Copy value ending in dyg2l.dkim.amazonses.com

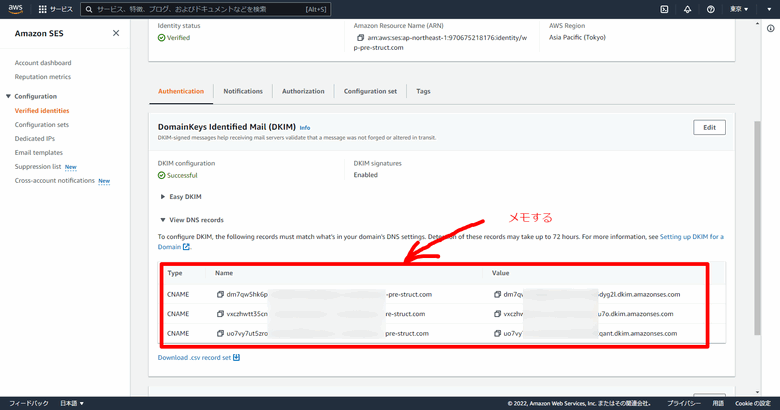tap(497, 295)
